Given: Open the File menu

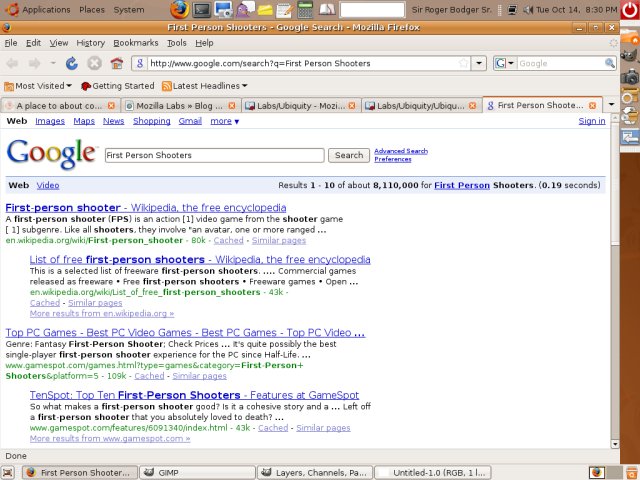Looking at the screenshot, I should 11,43.
